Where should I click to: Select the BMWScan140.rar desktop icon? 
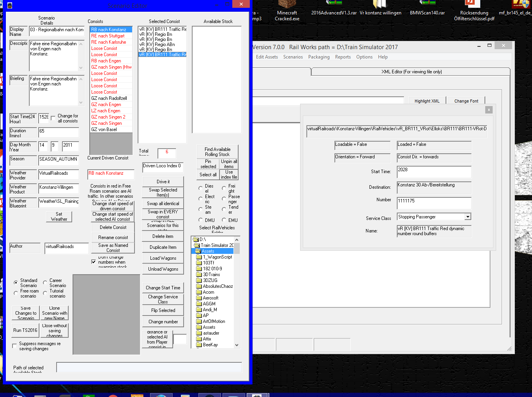point(427,8)
